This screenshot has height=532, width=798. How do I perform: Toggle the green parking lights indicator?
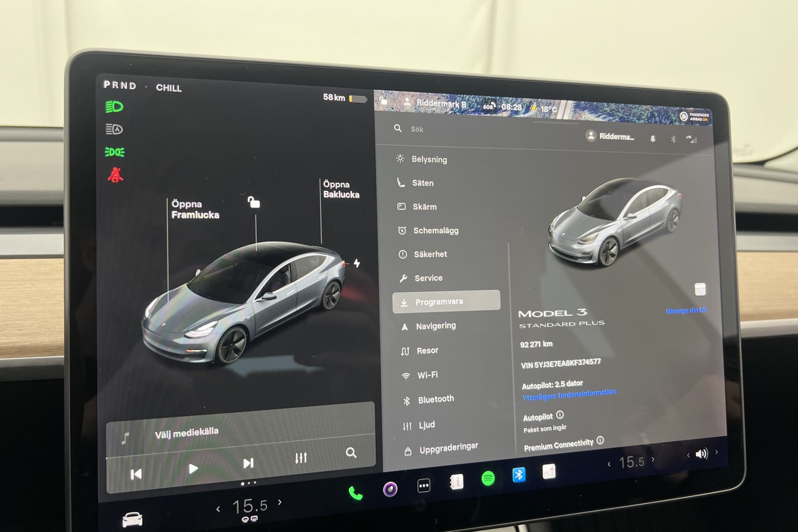[x=115, y=152]
